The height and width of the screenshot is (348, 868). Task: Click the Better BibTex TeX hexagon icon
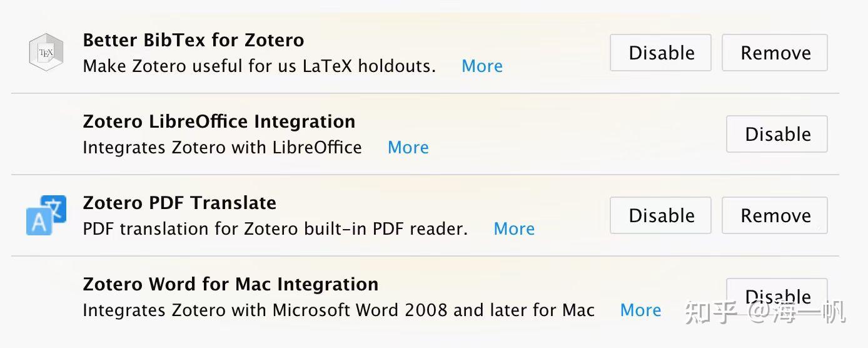[46, 53]
